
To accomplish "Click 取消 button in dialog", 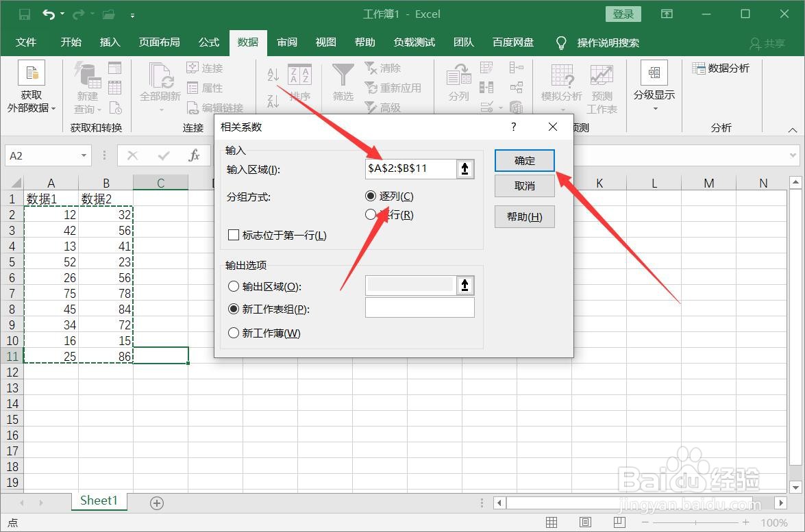I will 525,186.
